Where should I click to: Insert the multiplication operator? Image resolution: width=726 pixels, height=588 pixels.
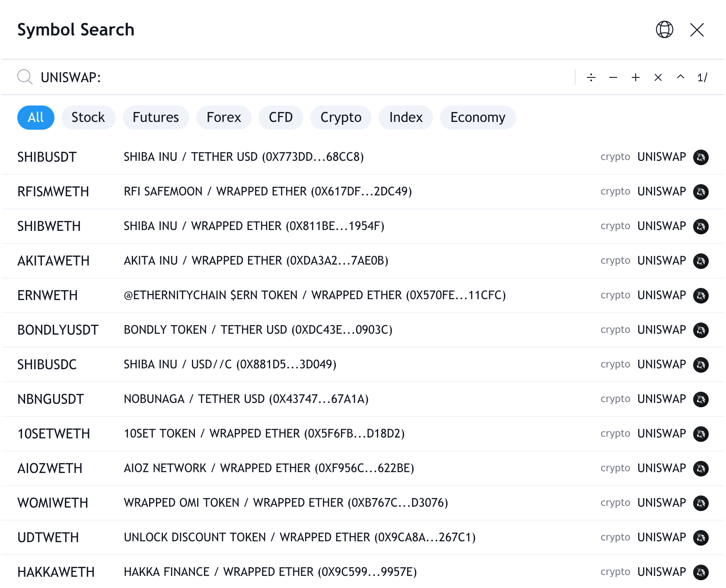point(658,77)
